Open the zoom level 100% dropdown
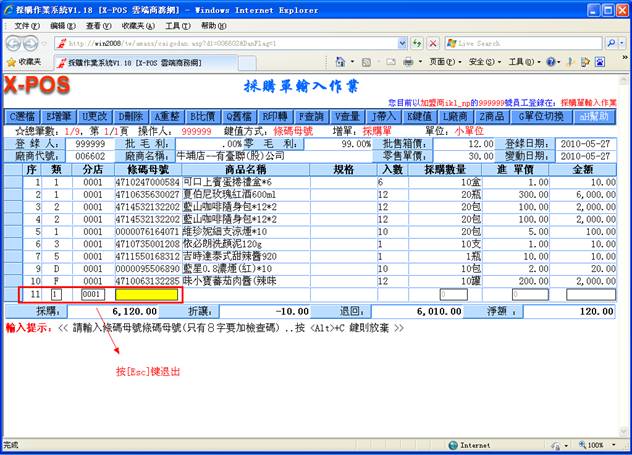Viewport: 632px width, 455px height. tap(599, 445)
